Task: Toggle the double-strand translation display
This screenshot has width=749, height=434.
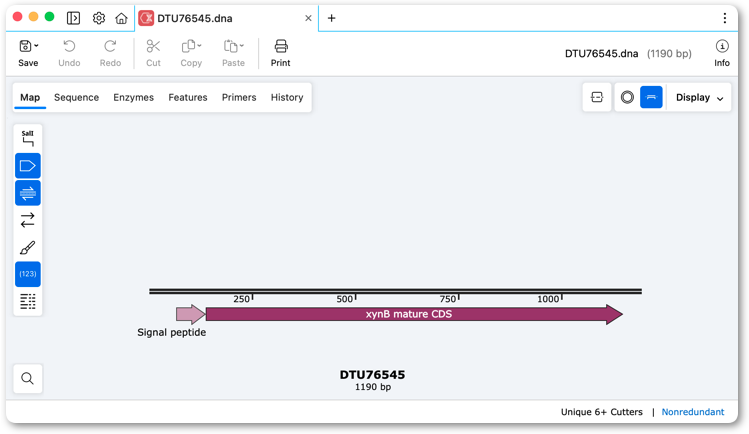Action: (28, 193)
